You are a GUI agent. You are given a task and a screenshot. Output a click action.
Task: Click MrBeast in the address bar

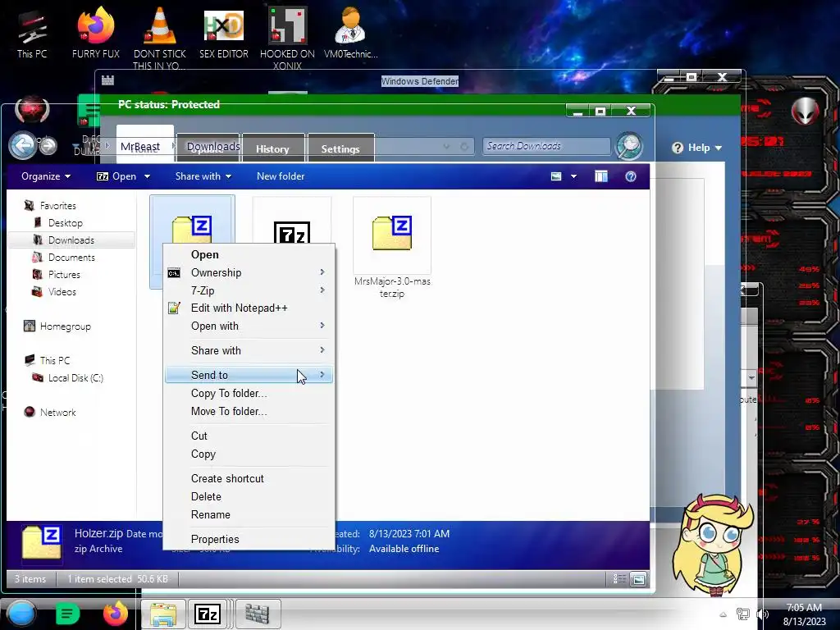pos(139,146)
